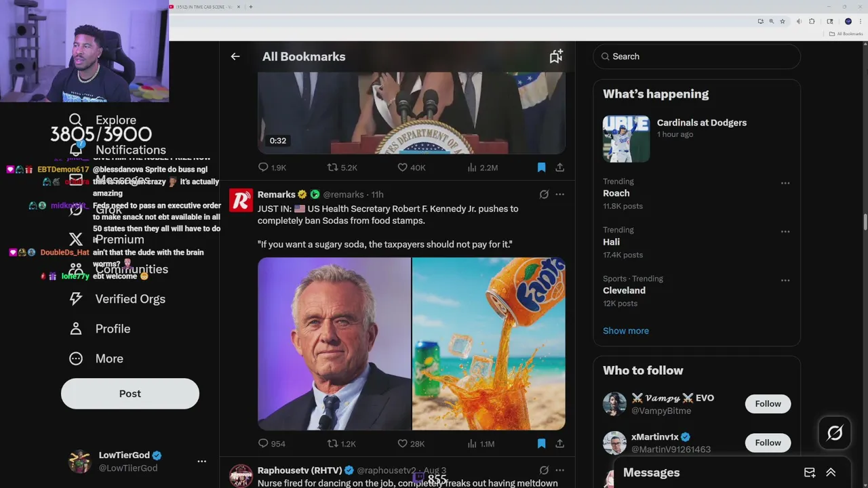
Task: Open Raphousetv (RHTV) author link
Action: coord(300,470)
